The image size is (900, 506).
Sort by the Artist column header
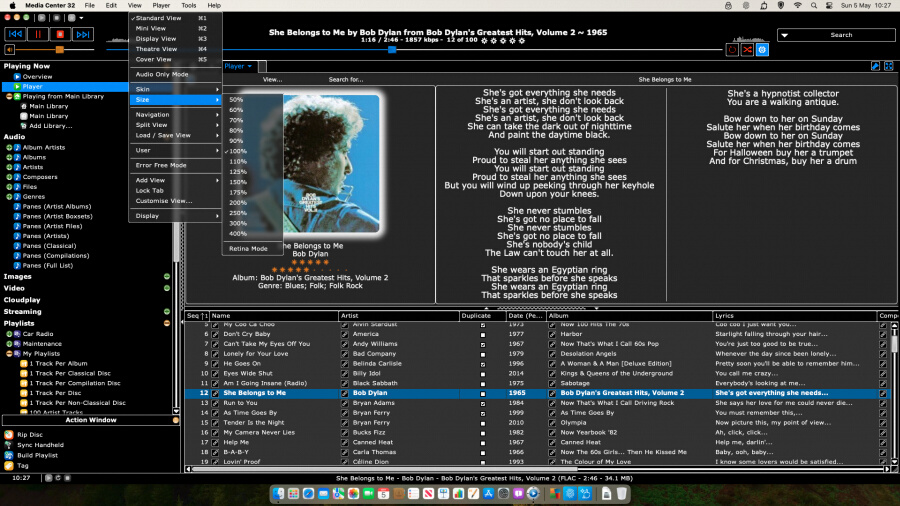[398, 316]
